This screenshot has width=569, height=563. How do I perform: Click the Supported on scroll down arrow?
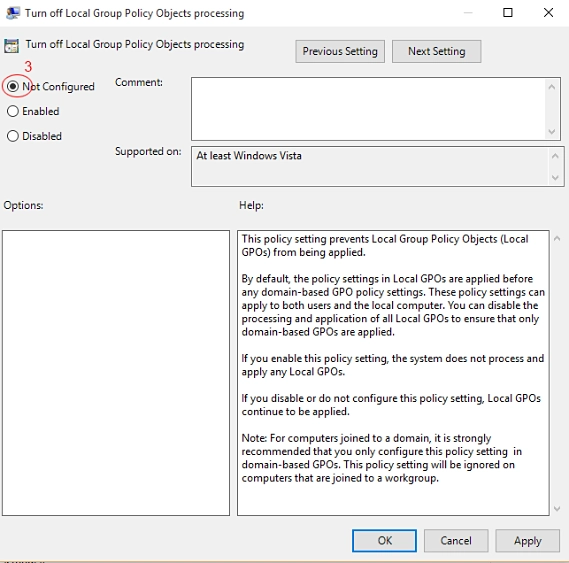coord(555,178)
